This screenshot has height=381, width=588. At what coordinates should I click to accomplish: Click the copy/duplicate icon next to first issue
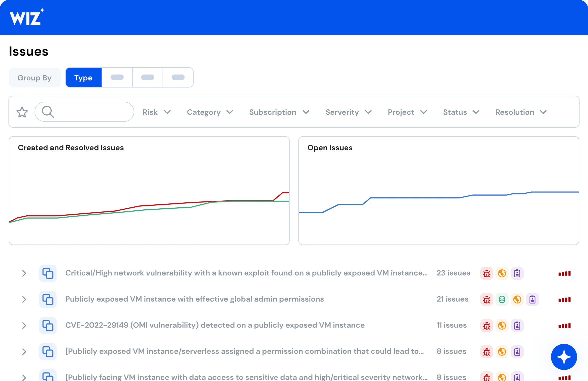[x=48, y=273]
